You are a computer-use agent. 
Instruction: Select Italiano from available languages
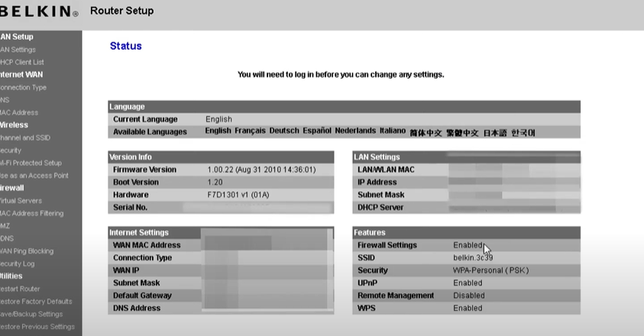point(393,131)
